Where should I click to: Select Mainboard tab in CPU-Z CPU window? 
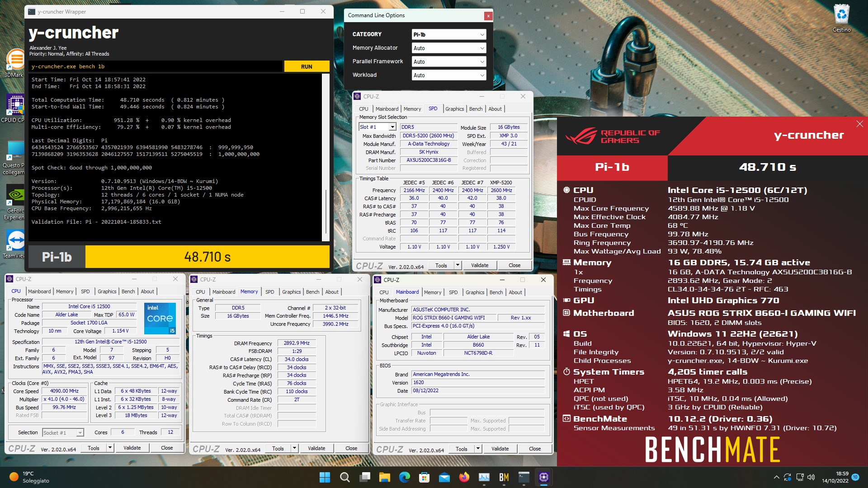click(x=39, y=291)
